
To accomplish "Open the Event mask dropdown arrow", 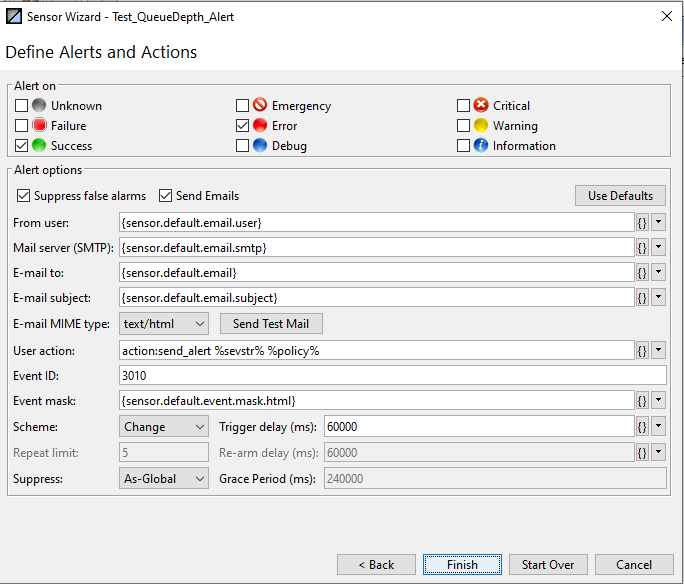I will pyautogui.click(x=658, y=400).
